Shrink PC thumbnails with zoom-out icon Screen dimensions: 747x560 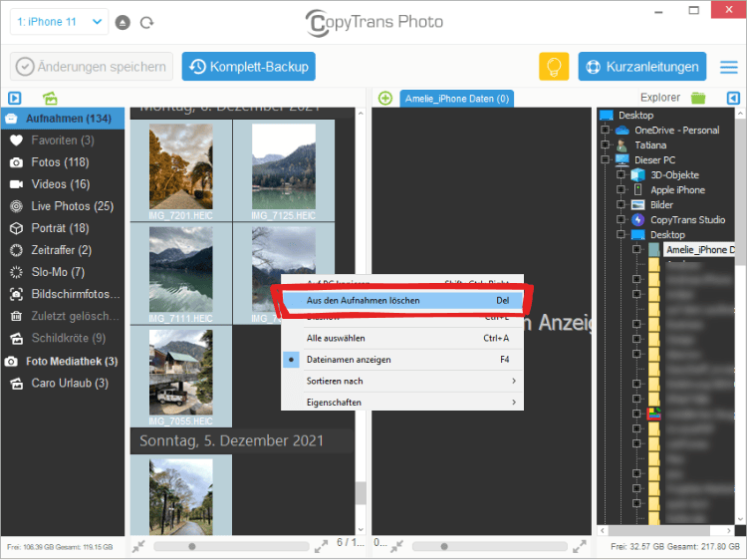coord(396,546)
